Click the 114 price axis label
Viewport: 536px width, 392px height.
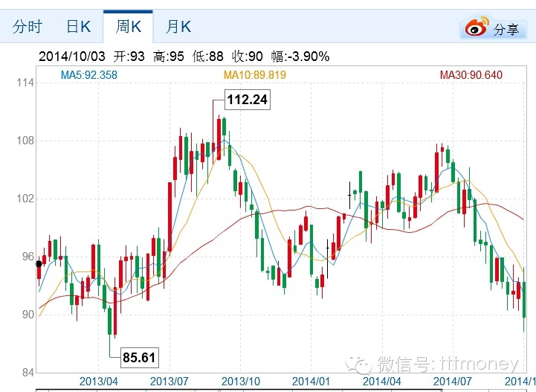coord(25,83)
